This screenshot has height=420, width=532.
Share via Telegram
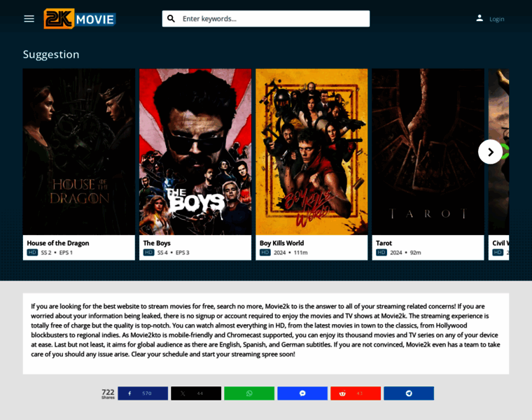coord(409,393)
